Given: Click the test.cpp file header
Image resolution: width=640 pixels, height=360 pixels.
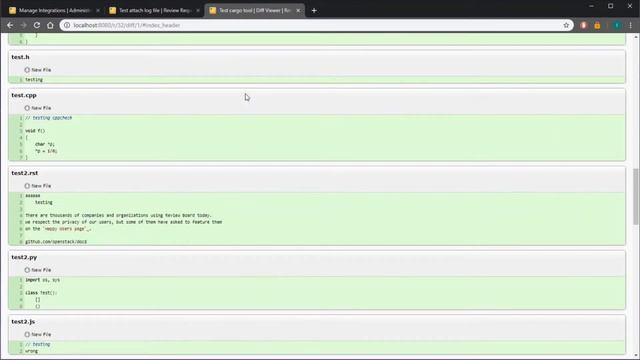Looking at the screenshot, I should click(x=24, y=95).
